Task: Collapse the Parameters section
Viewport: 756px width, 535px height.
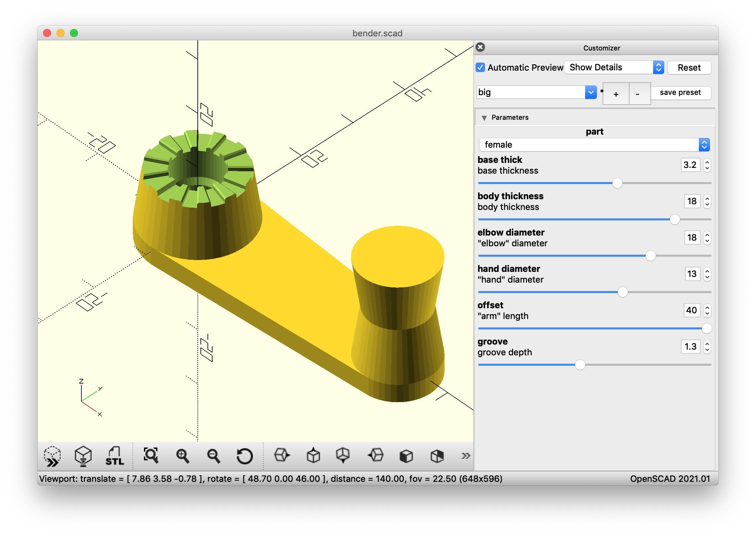Action: pos(484,118)
